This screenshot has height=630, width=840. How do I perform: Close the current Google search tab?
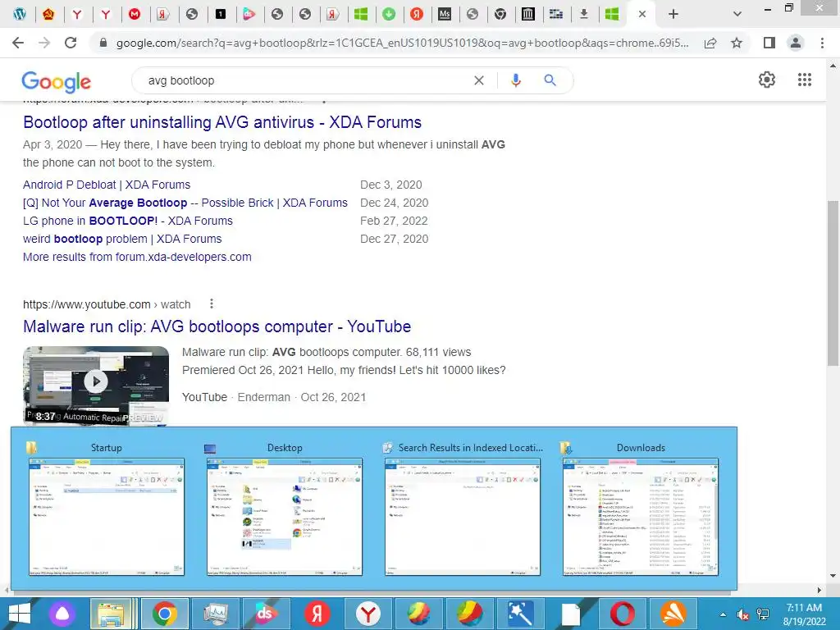641,15
